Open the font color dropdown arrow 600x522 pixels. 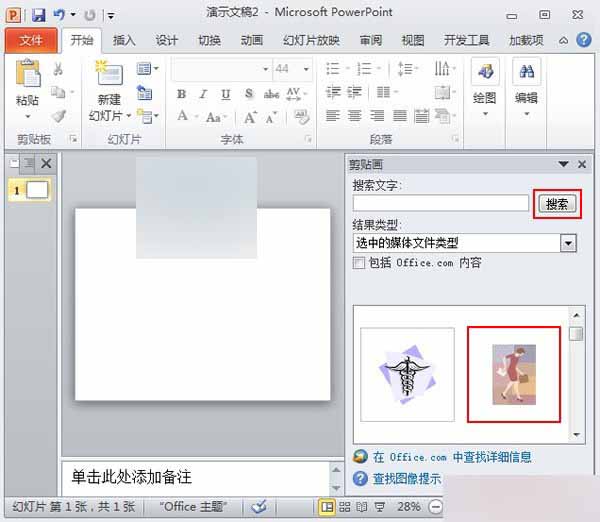pyautogui.click(x=196, y=116)
